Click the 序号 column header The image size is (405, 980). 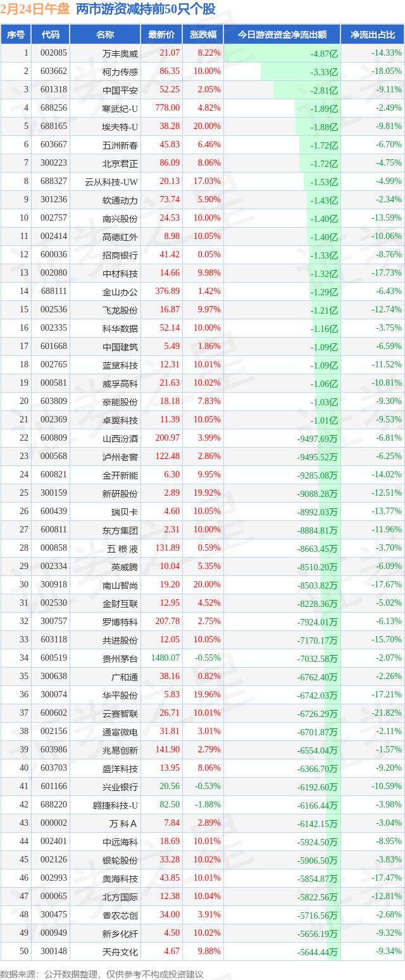click(x=16, y=35)
